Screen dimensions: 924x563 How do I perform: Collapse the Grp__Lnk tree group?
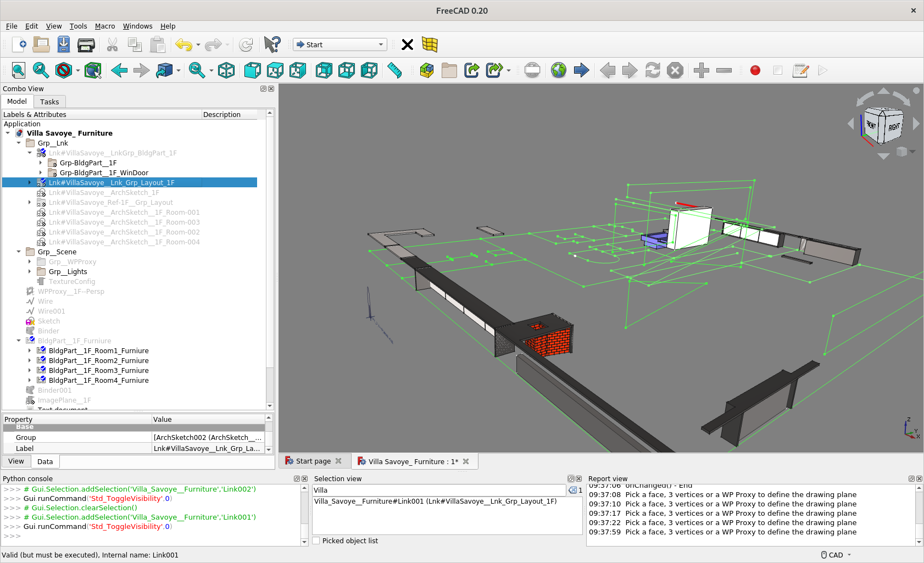19,143
